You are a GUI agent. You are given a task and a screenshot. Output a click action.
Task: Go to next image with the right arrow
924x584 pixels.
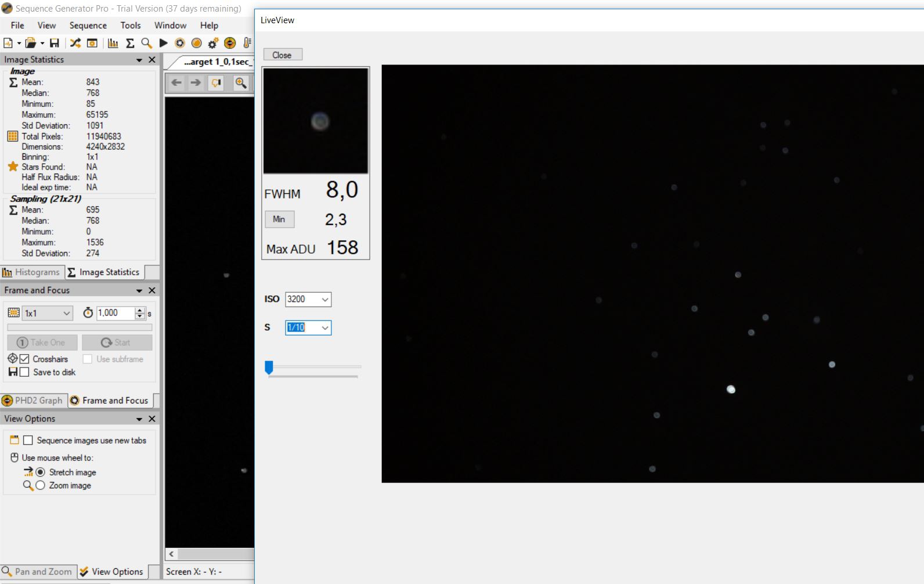(x=196, y=83)
